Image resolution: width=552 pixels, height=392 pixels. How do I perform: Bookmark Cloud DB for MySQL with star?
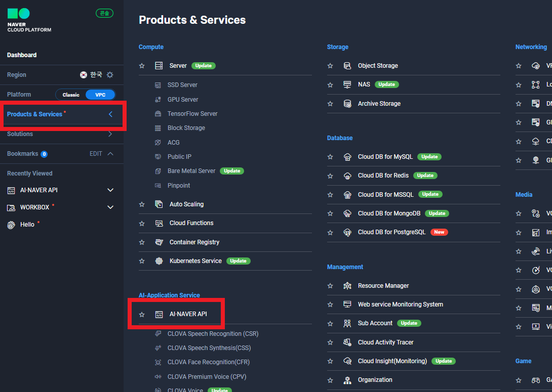(330, 157)
